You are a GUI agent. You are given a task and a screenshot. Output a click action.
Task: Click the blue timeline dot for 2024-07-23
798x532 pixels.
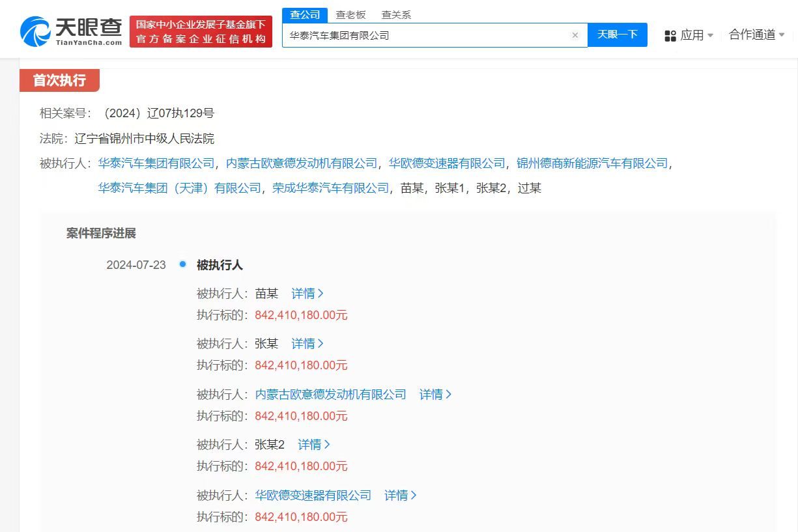(x=182, y=264)
